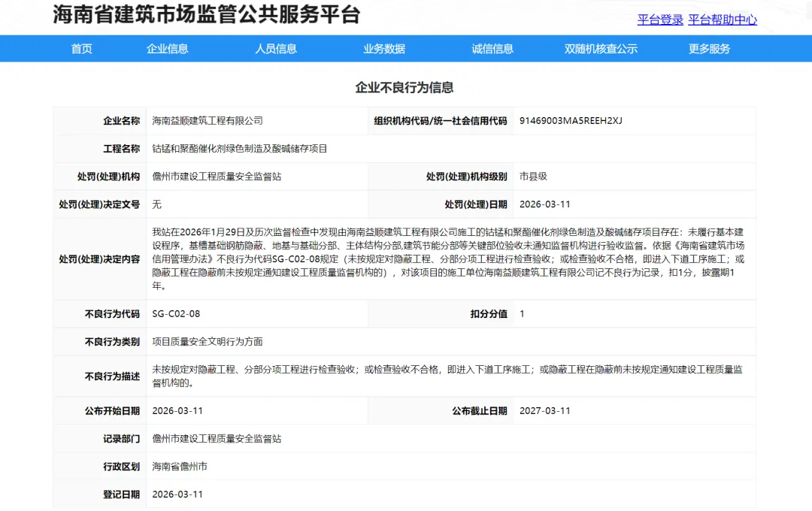Click the 公布开始日期 value 2026-03-11
Viewport: 812px width, 511px height.
tap(177, 411)
